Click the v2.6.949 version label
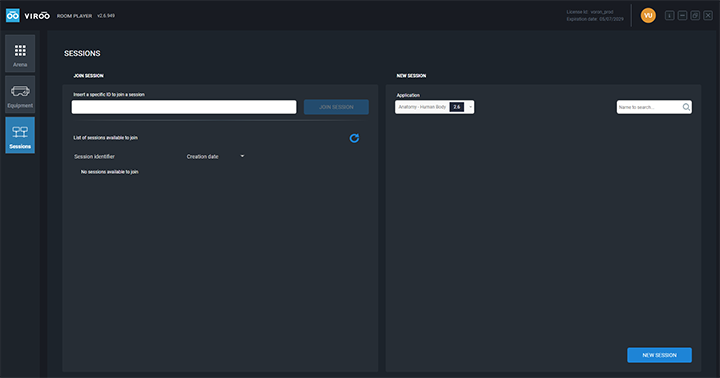The height and width of the screenshot is (378, 720). tap(106, 16)
